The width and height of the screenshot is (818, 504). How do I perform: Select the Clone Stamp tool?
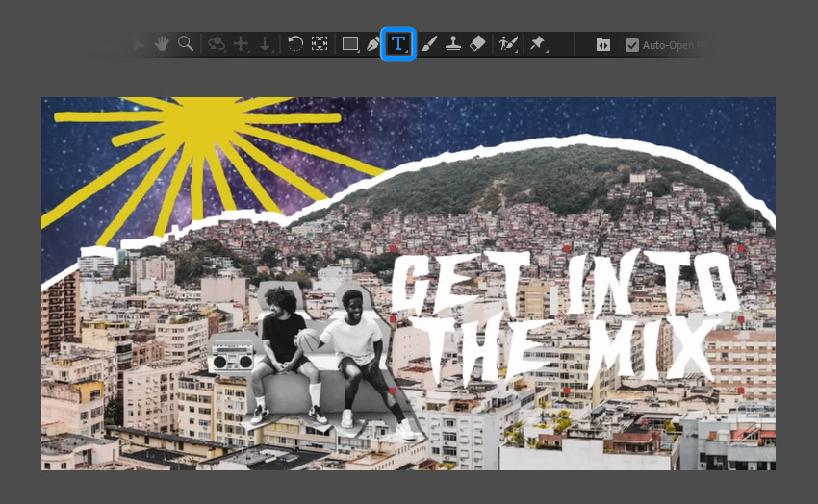[x=453, y=44]
